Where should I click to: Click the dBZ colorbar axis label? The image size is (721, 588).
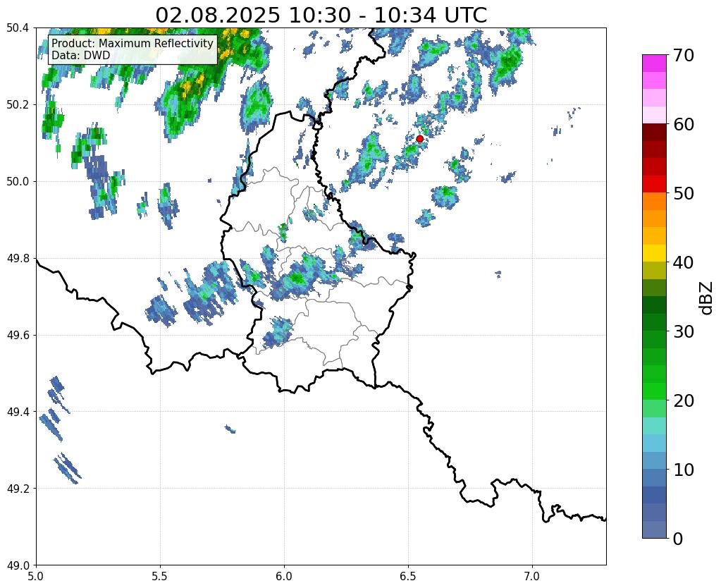[707, 298]
